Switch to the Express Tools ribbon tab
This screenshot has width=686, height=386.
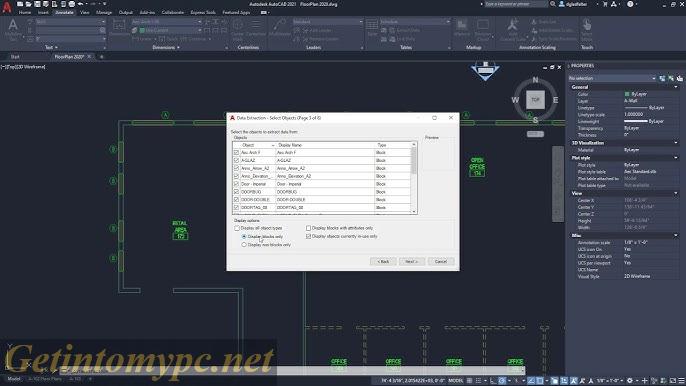[x=203, y=12]
